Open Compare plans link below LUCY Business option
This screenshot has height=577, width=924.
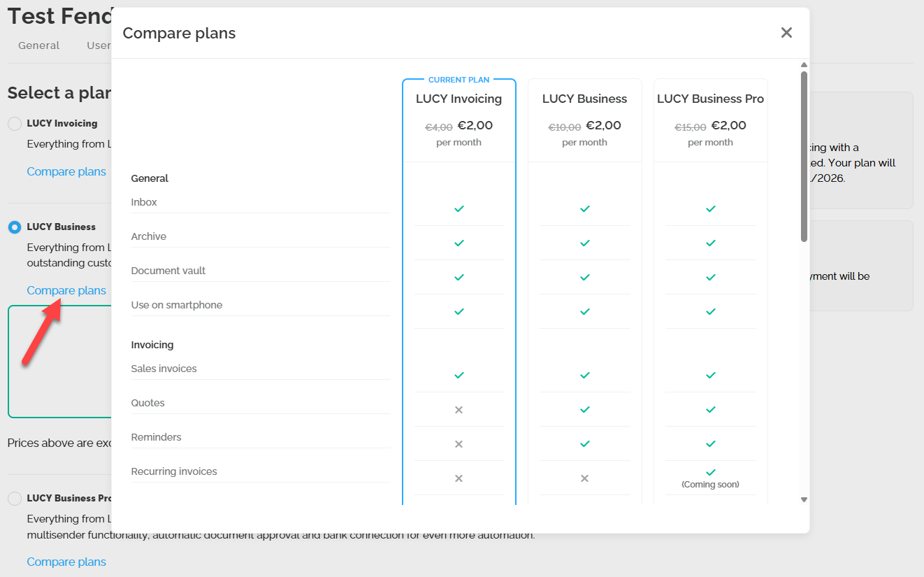(x=66, y=290)
